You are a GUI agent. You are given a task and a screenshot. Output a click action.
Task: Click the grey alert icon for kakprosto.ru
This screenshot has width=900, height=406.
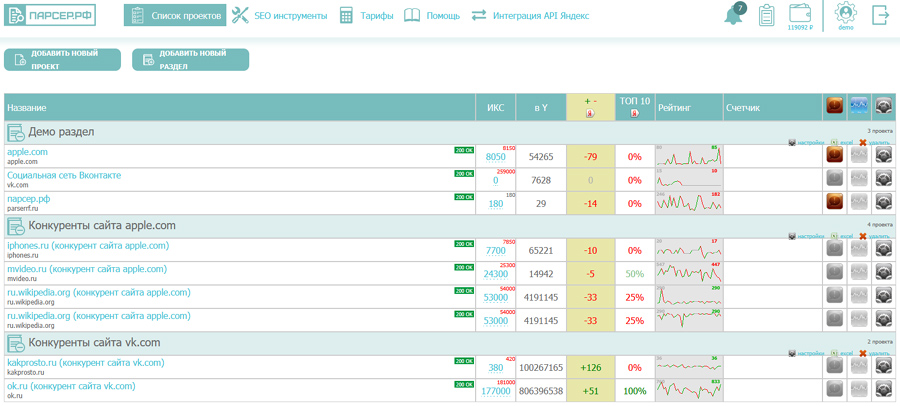[x=835, y=366]
